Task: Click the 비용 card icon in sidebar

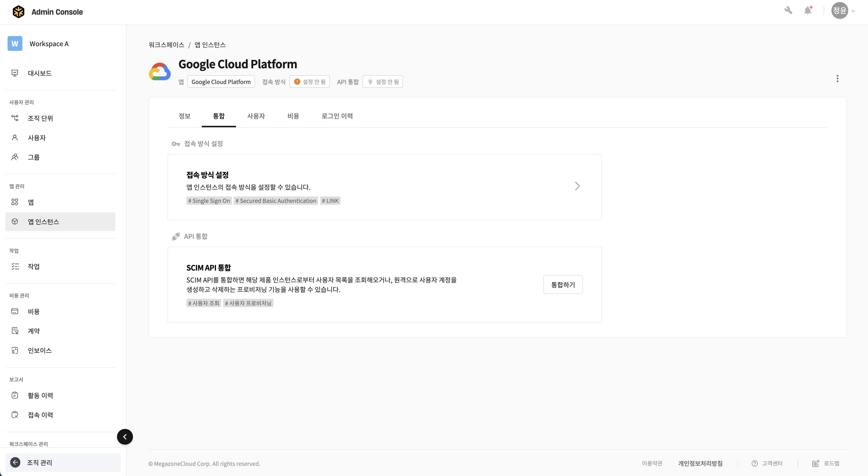Action: click(15, 311)
